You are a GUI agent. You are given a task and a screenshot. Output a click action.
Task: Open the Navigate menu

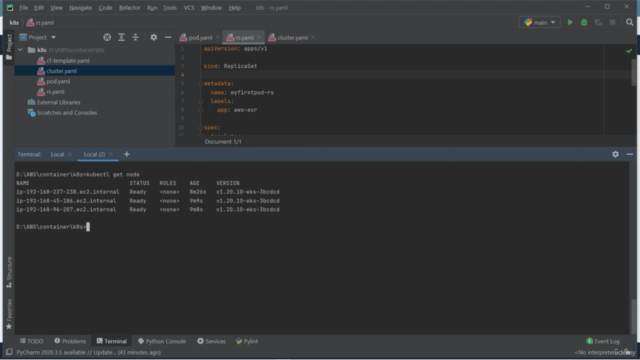pos(80,8)
